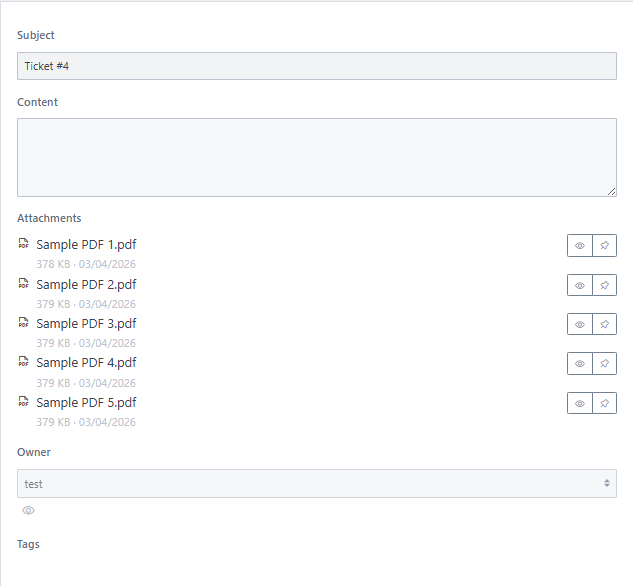
Task: Click inside the Content text area
Action: [316, 157]
